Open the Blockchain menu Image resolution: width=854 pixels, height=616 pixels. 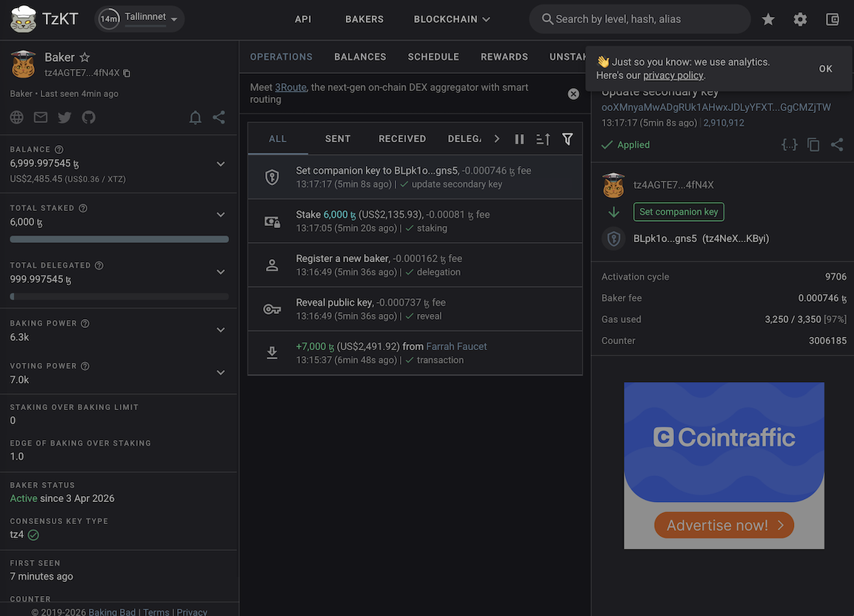[452, 19]
